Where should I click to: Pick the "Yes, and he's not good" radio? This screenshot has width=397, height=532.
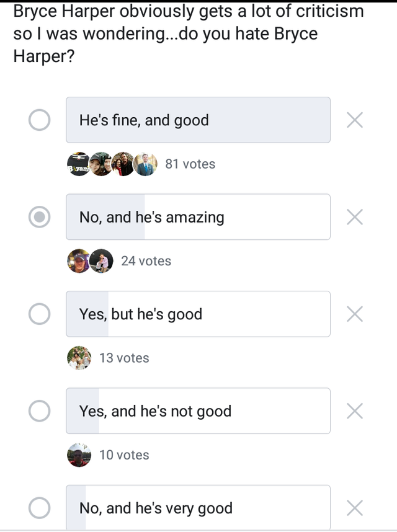39,411
